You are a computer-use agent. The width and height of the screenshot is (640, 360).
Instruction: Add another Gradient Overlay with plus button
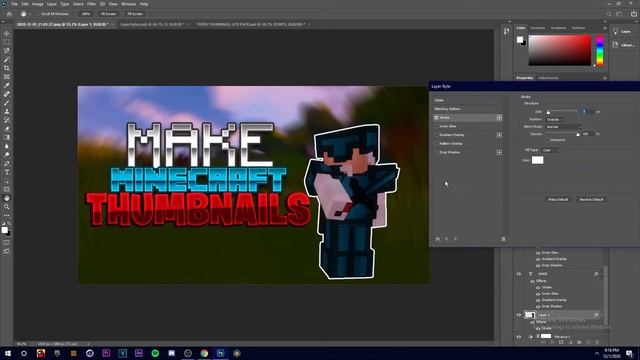(x=499, y=135)
